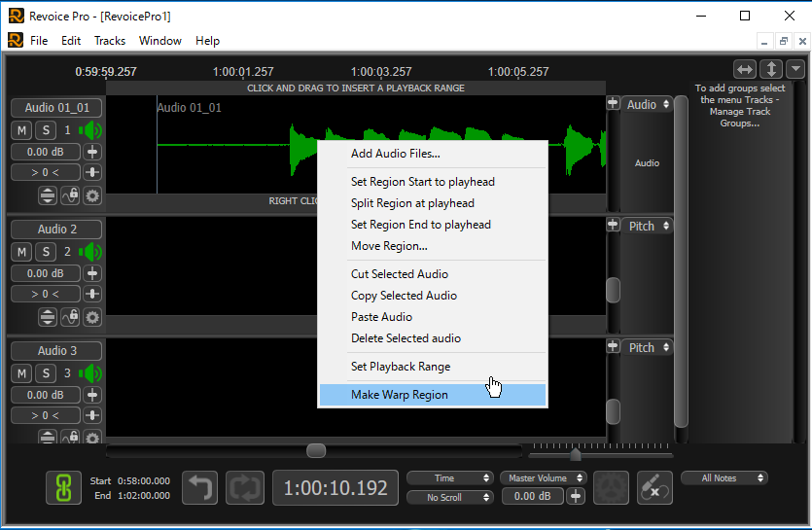Click the 1:00:10.192 time counter display
812x530 pixels.
point(335,487)
